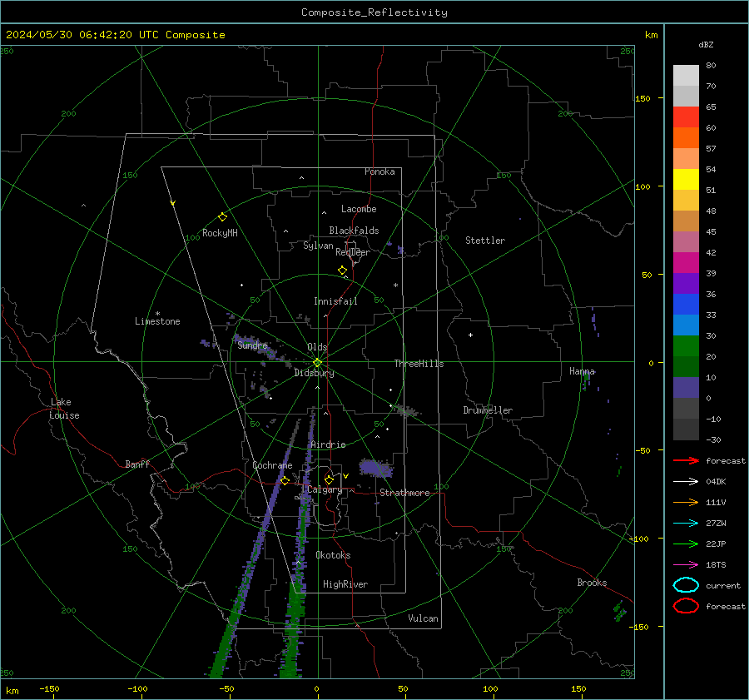Click the 'Hanna' map label

click(582, 371)
